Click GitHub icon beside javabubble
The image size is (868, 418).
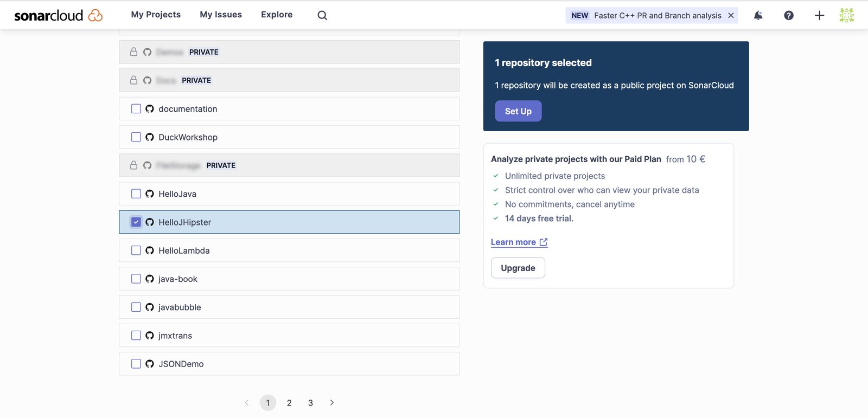(150, 307)
